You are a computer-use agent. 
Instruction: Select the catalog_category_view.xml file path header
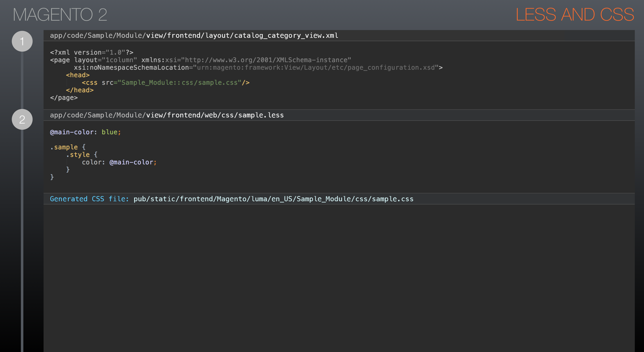[194, 35]
